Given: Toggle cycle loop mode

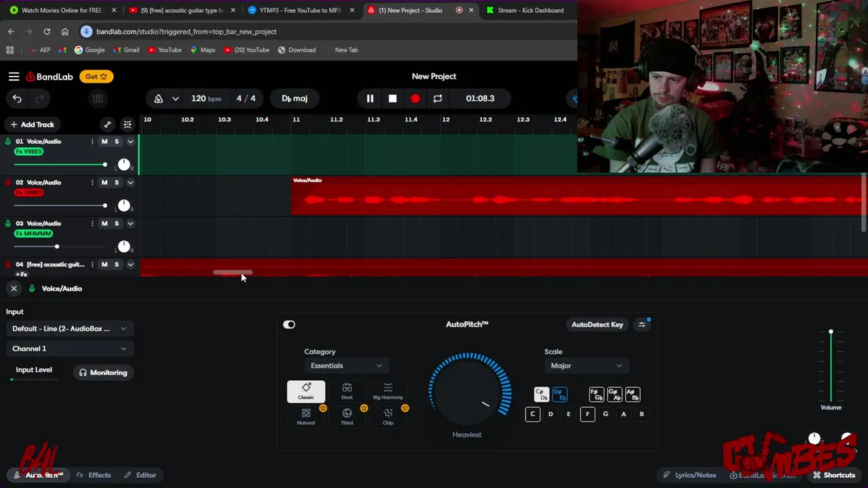Looking at the screenshot, I should pos(437,98).
